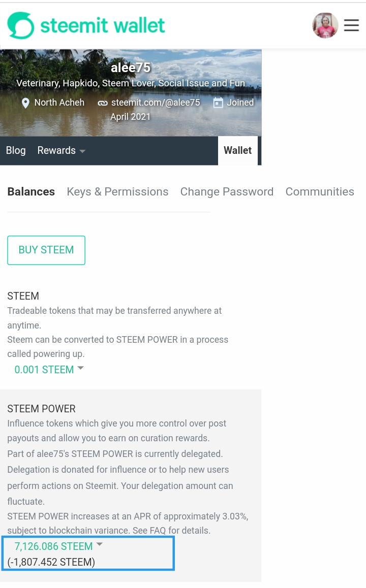Screen dimensions: 366x588
Task: Open the steemit.com/@alee75 profile link
Action: click(x=156, y=103)
